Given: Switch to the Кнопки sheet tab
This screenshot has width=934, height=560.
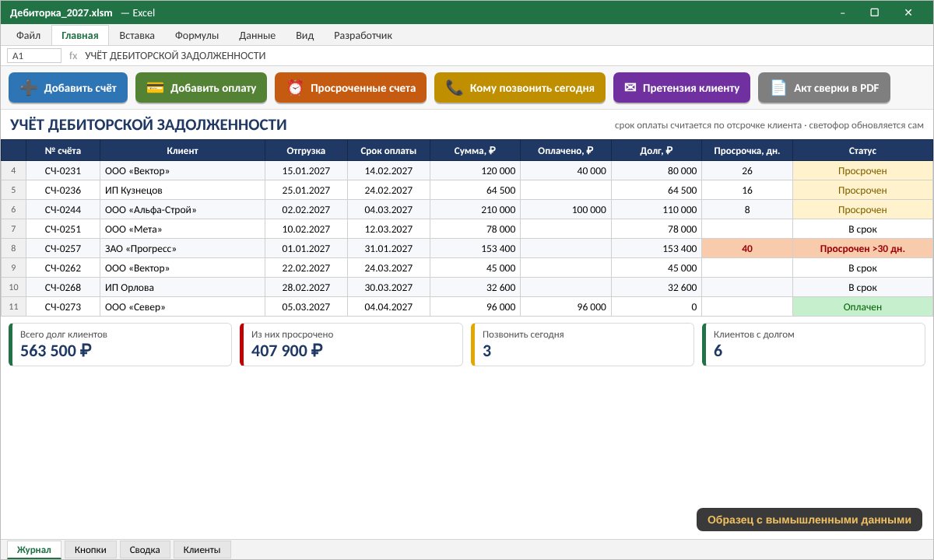Looking at the screenshot, I should 90,550.
